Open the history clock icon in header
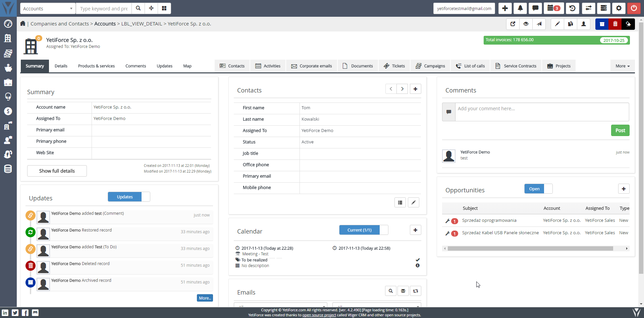 (x=573, y=8)
